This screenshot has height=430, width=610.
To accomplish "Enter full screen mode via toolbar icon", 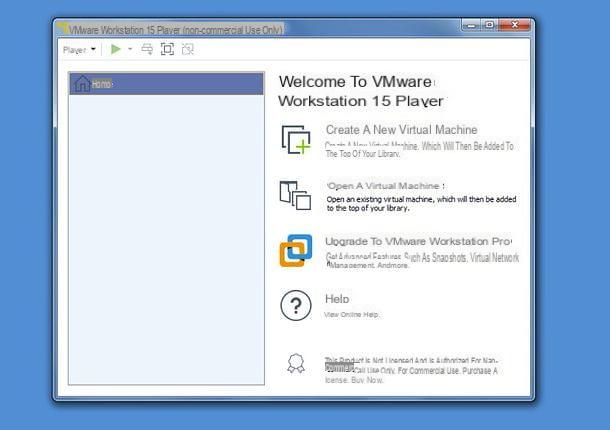I will pos(167,49).
